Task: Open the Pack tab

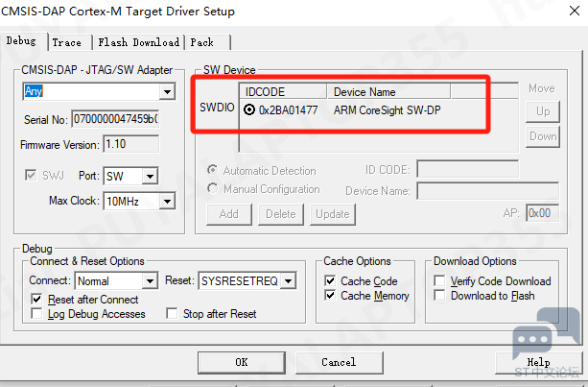Action: coord(207,42)
